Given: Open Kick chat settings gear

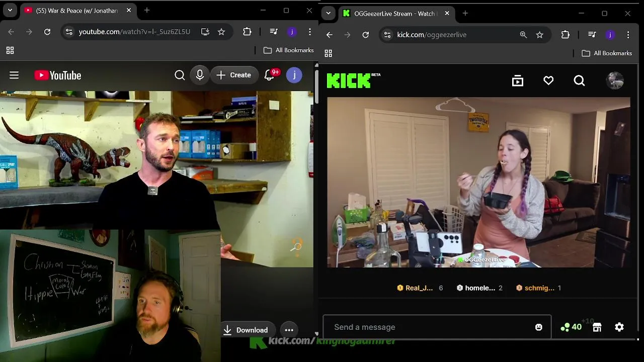Looking at the screenshot, I should (x=619, y=327).
